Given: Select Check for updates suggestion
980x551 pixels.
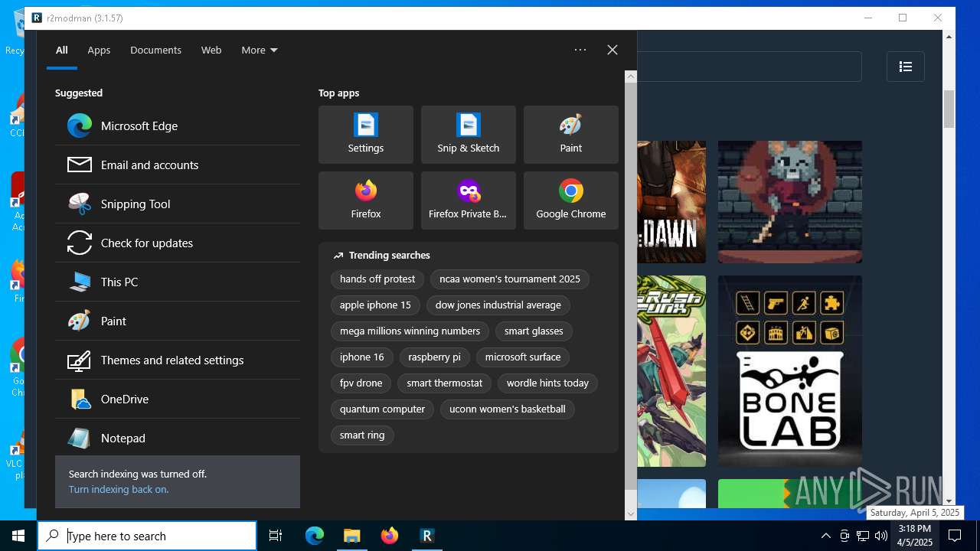Looking at the screenshot, I should click(x=178, y=243).
